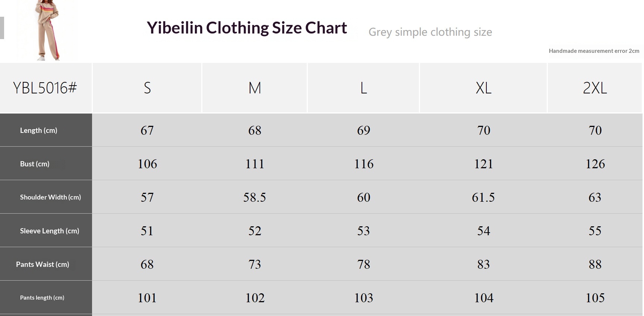The image size is (644, 316).
Task: Select the Pants Waist (cm) row label
Action: (x=42, y=264)
